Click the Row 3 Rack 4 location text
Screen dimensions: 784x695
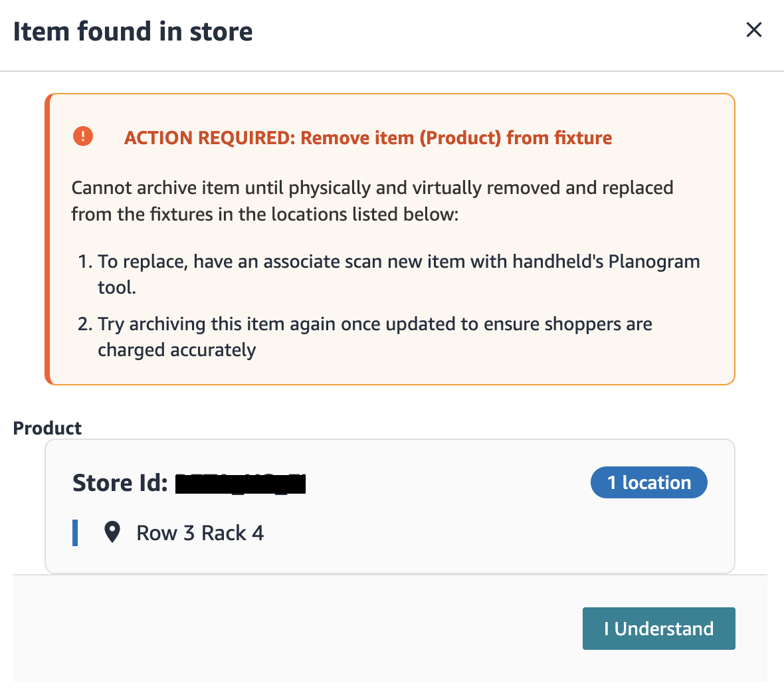(200, 533)
